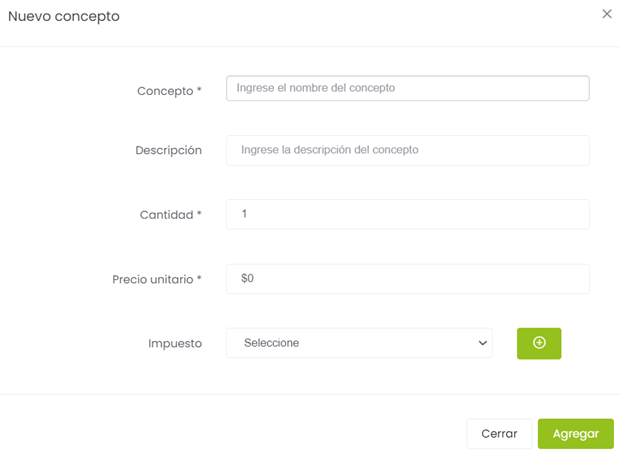
Task: Select the Cantidad field showing 1
Action: [x=407, y=214]
